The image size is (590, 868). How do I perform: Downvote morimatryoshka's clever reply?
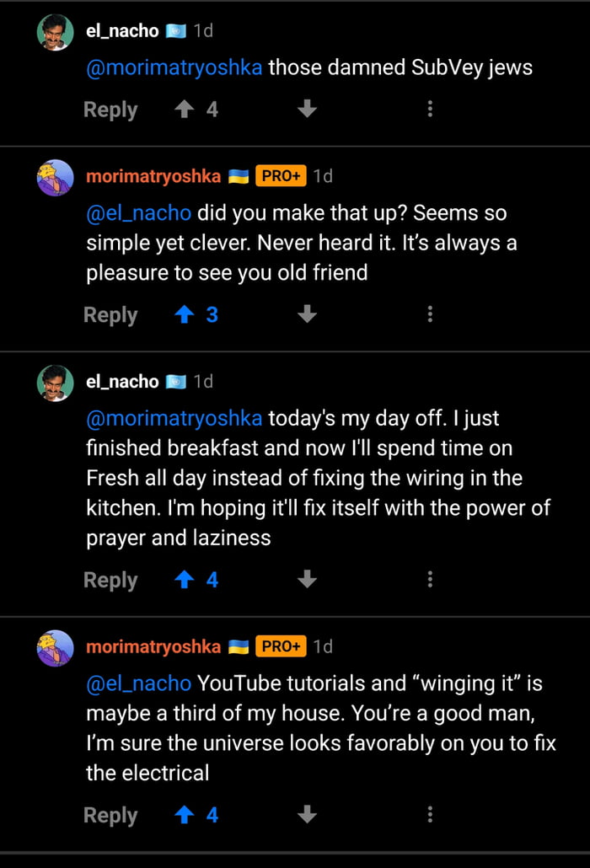tap(307, 314)
